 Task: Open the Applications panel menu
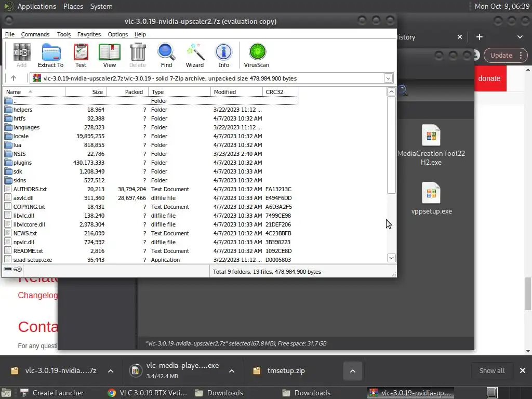point(37,6)
